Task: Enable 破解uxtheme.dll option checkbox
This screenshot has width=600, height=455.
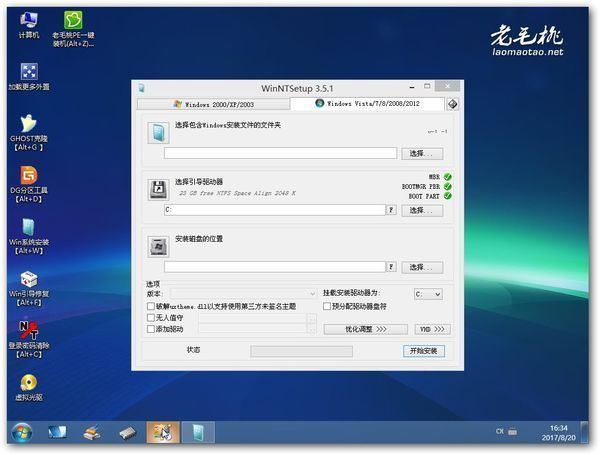Action: pyautogui.click(x=151, y=307)
